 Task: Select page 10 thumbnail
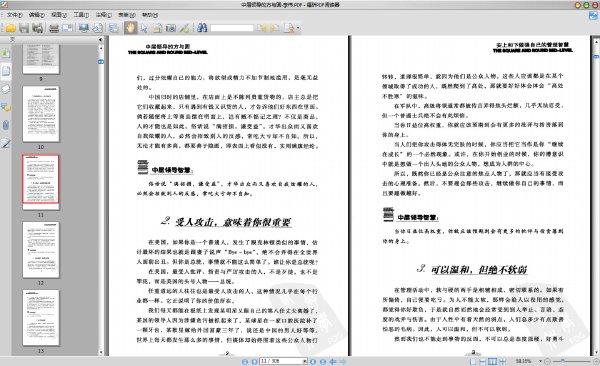[x=41, y=114]
